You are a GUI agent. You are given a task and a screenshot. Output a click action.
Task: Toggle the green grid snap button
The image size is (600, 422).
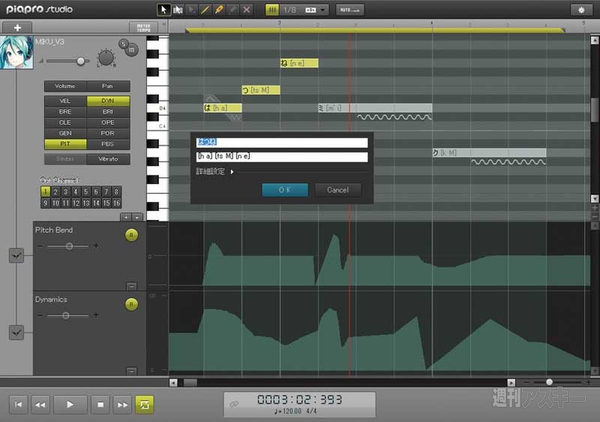[272, 10]
